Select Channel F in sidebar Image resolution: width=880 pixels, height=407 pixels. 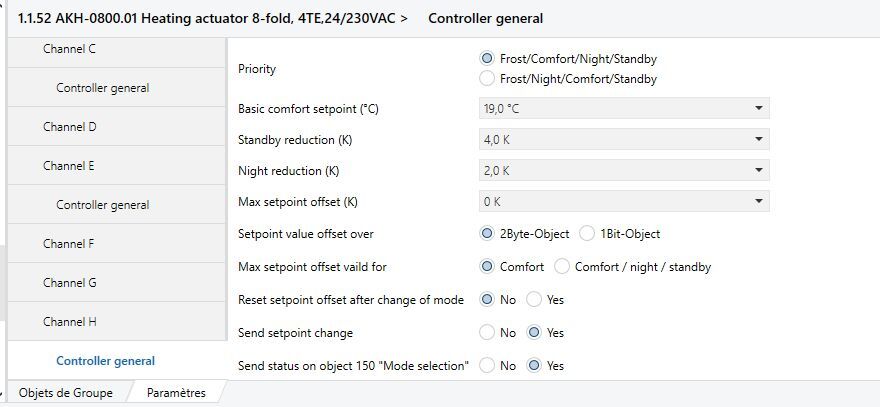69,243
